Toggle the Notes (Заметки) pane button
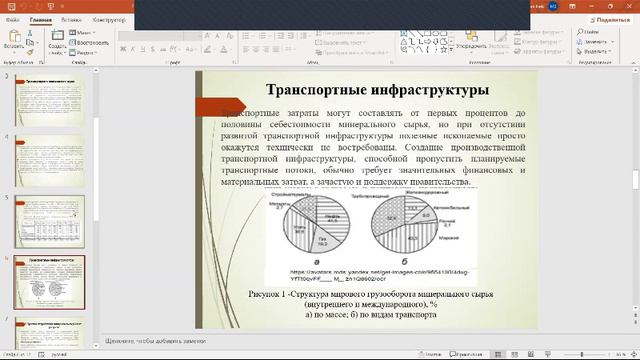Image resolution: width=640 pixels, height=360 pixels. pyautogui.click(x=430, y=354)
